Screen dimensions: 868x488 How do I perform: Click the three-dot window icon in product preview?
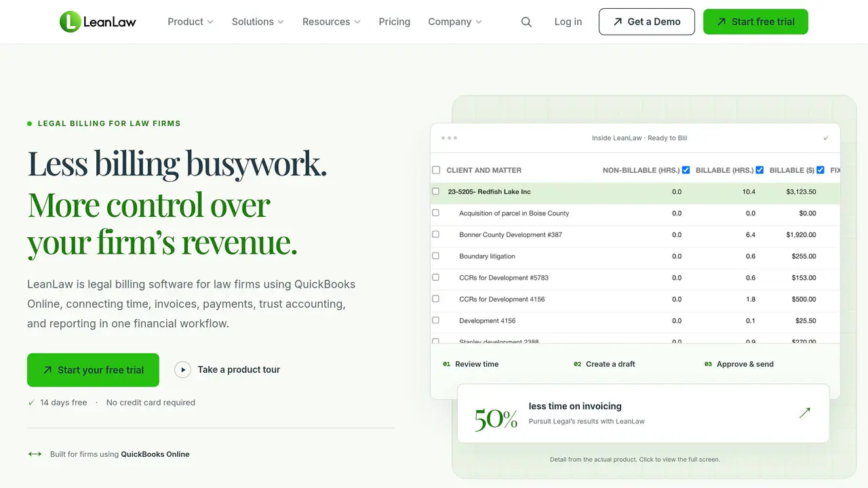pos(449,138)
